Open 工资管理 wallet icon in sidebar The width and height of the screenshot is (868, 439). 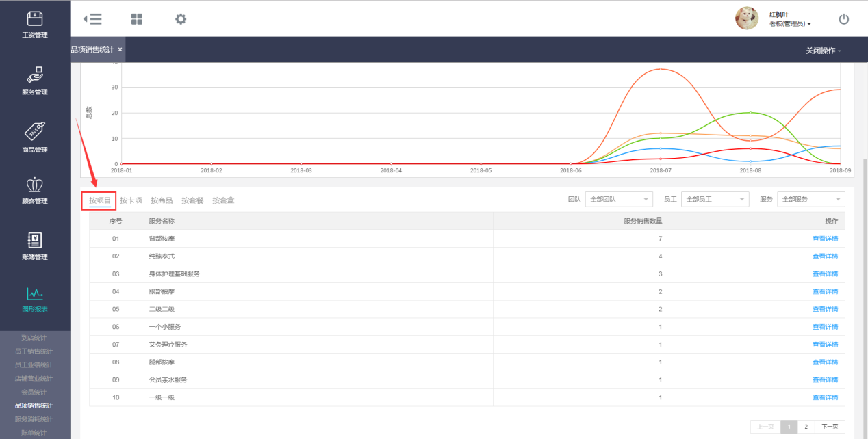(35, 18)
